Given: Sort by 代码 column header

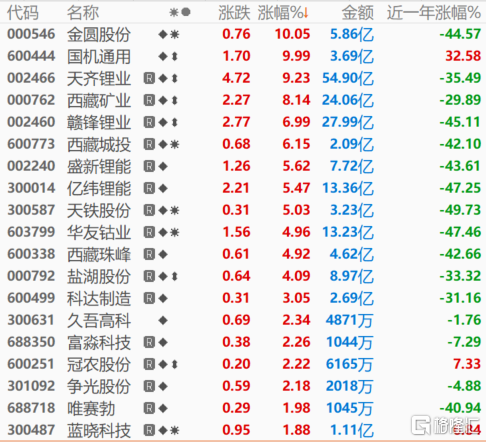Looking at the screenshot, I should [x=23, y=13].
